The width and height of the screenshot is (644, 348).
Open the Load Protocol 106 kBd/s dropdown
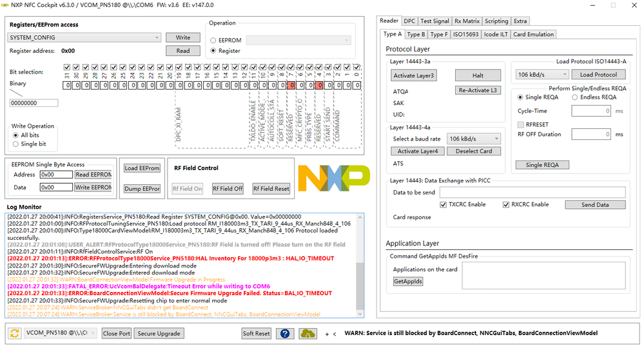(542, 74)
